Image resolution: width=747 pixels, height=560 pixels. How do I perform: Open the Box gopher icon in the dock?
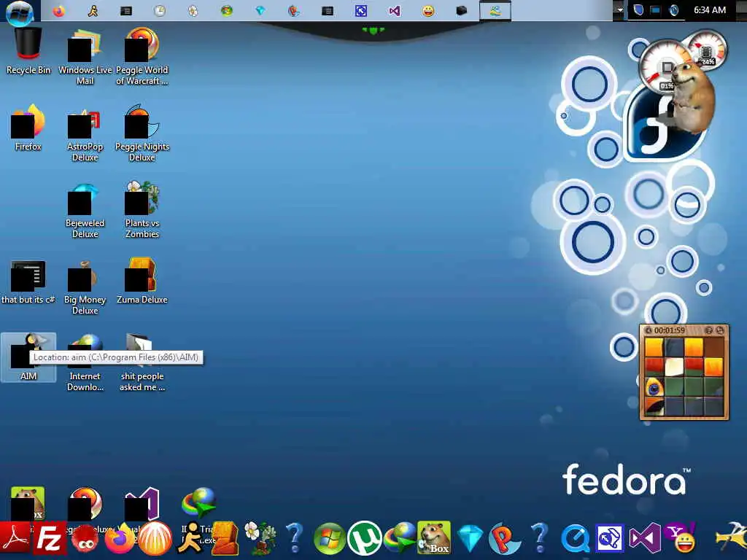tap(434, 538)
